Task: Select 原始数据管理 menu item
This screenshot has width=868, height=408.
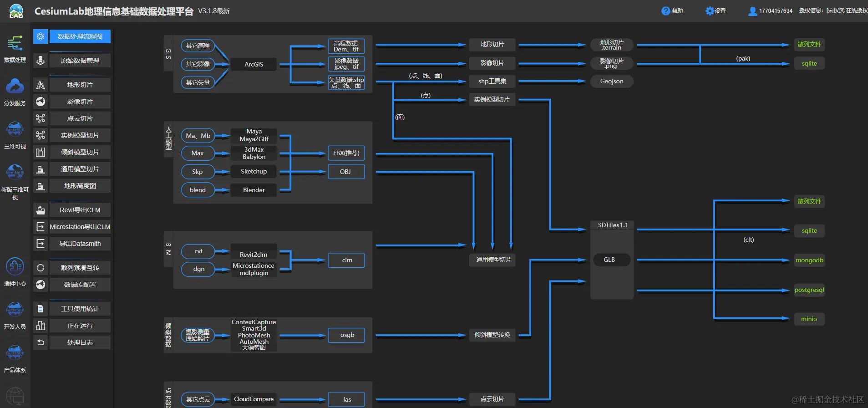Action: 80,61
